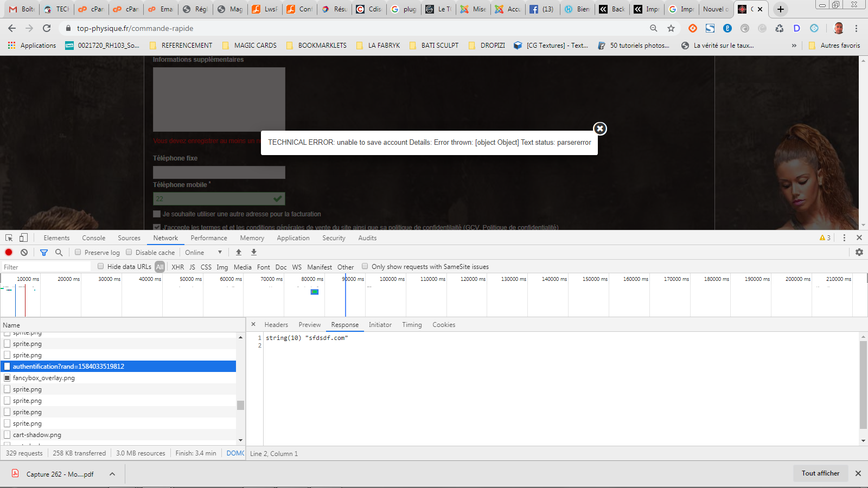
Task: Click the inspect element picker icon
Action: pyautogui.click(x=9, y=237)
